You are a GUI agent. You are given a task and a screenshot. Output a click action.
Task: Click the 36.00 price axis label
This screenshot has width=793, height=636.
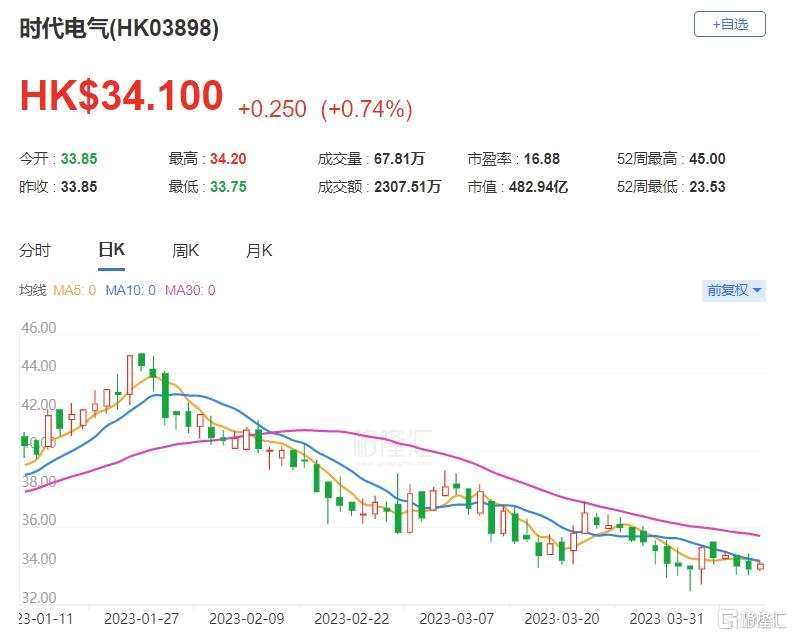point(38,520)
